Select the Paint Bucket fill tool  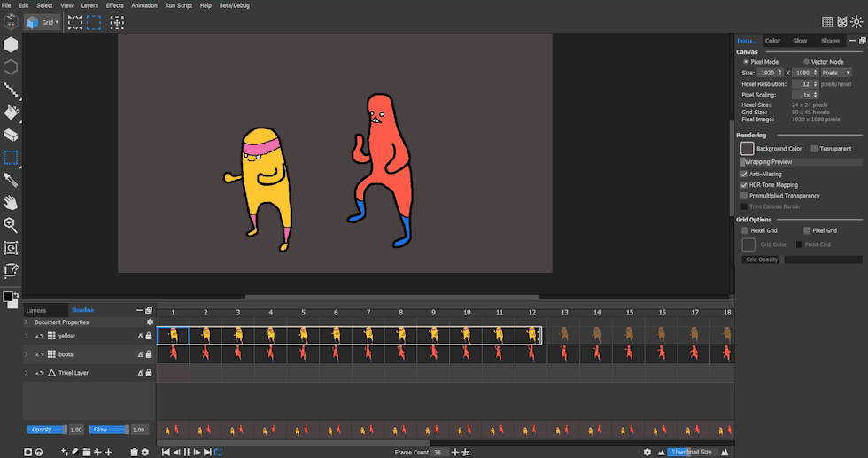pyautogui.click(x=11, y=113)
